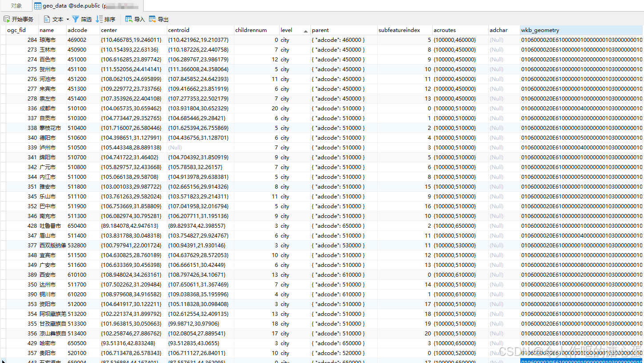The height and width of the screenshot is (363, 644).
Task: Select the (Null) centroid cell of 泸州市
Action: click(175, 148)
